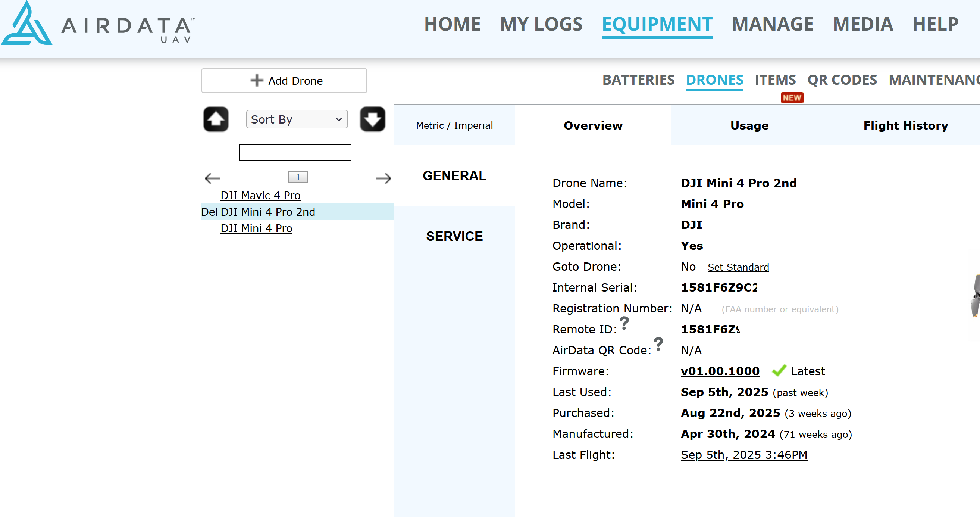Switch to the BATTERIES section
980x517 pixels.
(x=638, y=80)
